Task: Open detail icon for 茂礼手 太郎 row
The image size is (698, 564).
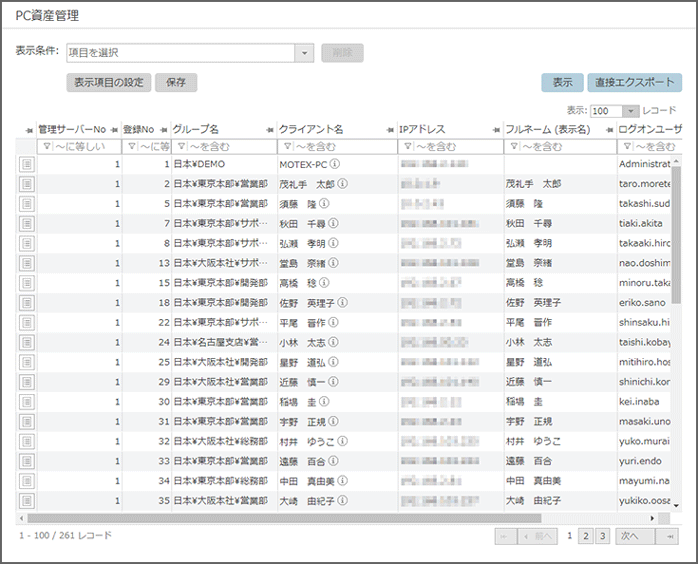Action: [x=27, y=184]
